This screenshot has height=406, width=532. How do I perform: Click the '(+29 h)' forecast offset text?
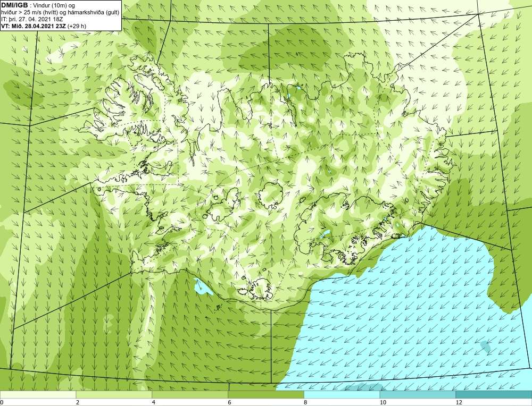point(77,26)
